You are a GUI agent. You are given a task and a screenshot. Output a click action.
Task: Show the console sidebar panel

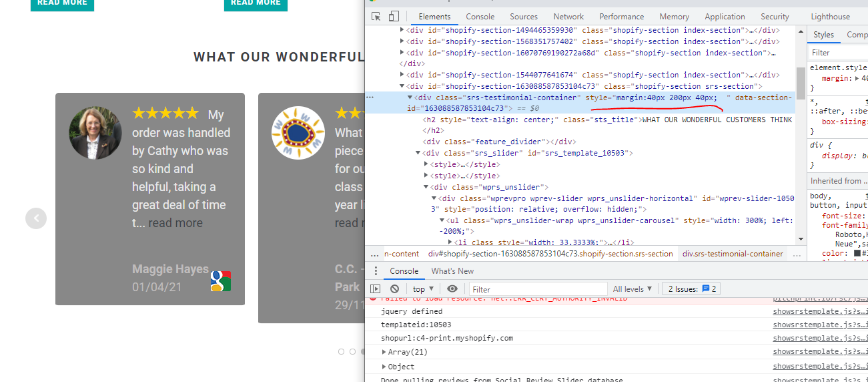click(x=376, y=289)
